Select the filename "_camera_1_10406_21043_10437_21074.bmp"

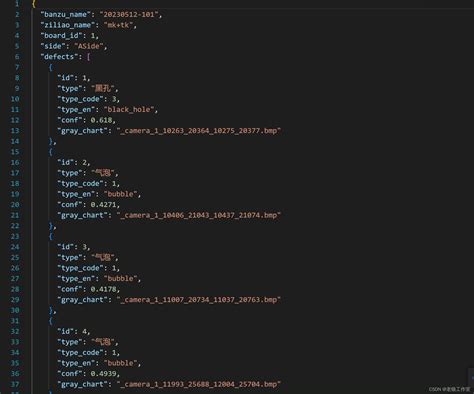[199, 215]
